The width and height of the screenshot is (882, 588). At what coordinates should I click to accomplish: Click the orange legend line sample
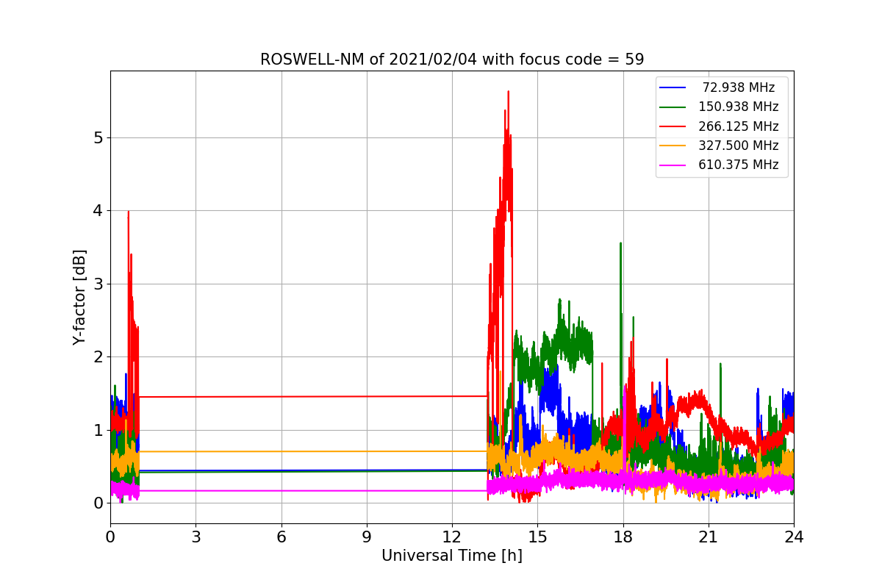pyautogui.click(x=673, y=146)
